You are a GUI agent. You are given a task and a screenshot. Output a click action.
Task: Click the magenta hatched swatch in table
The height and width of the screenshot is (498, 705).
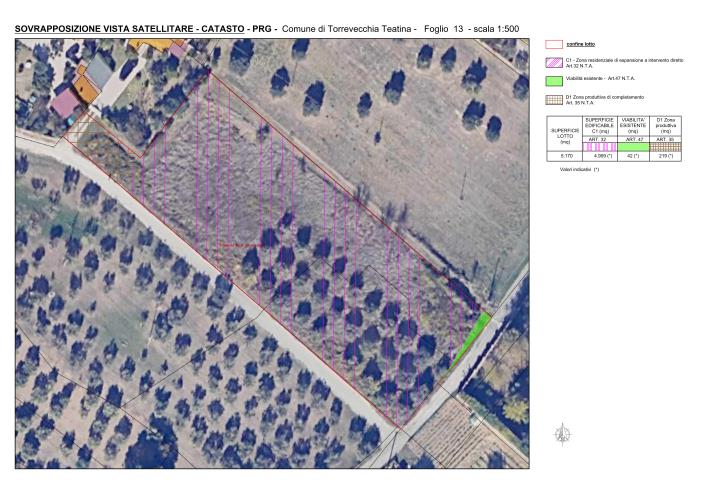[600, 146]
